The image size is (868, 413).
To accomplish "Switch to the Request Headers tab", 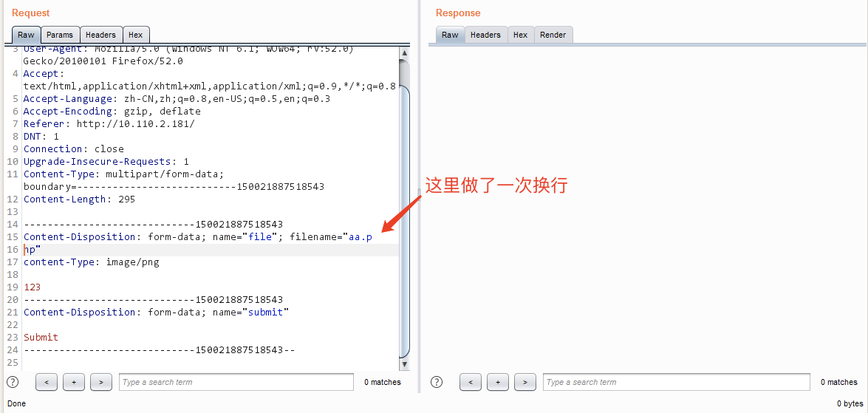I will [100, 34].
